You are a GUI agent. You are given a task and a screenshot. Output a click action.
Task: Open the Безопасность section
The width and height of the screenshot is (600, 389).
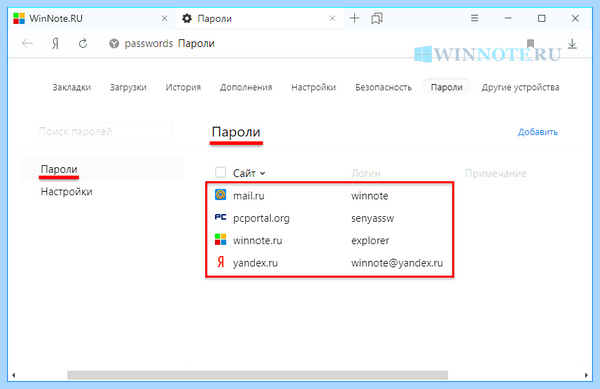[383, 87]
